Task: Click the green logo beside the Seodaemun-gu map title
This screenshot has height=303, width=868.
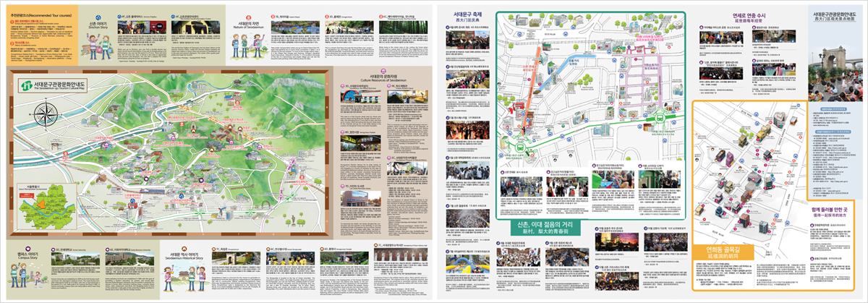Action: (x=27, y=85)
